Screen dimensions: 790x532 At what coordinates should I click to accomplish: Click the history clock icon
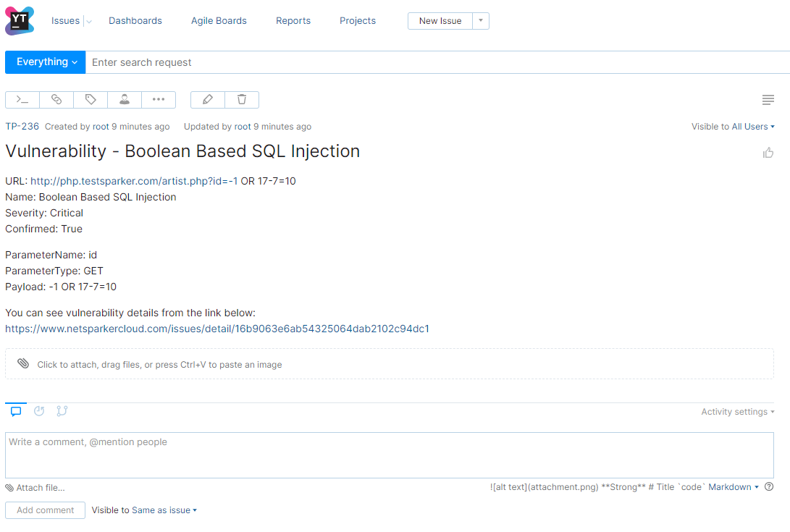pyautogui.click(x=39, y=410)
